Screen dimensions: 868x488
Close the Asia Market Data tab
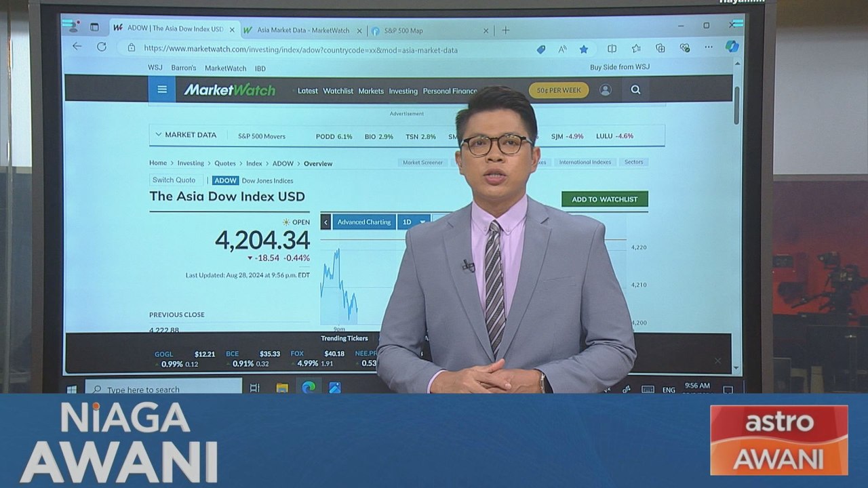[360, 30]
